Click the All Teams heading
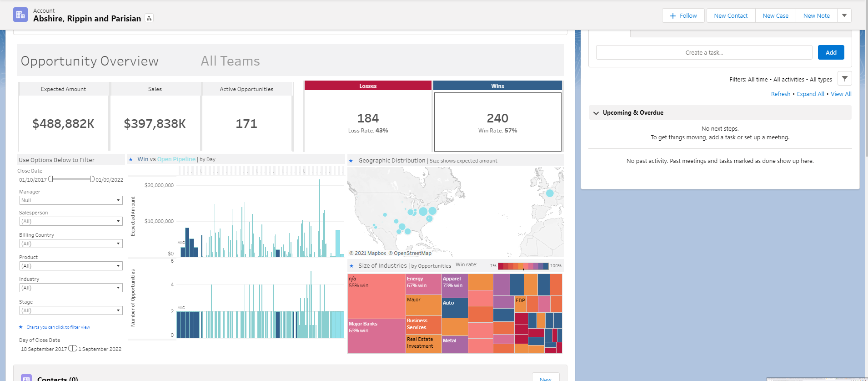Screen dimensions: 868x381 pos(230,61)
